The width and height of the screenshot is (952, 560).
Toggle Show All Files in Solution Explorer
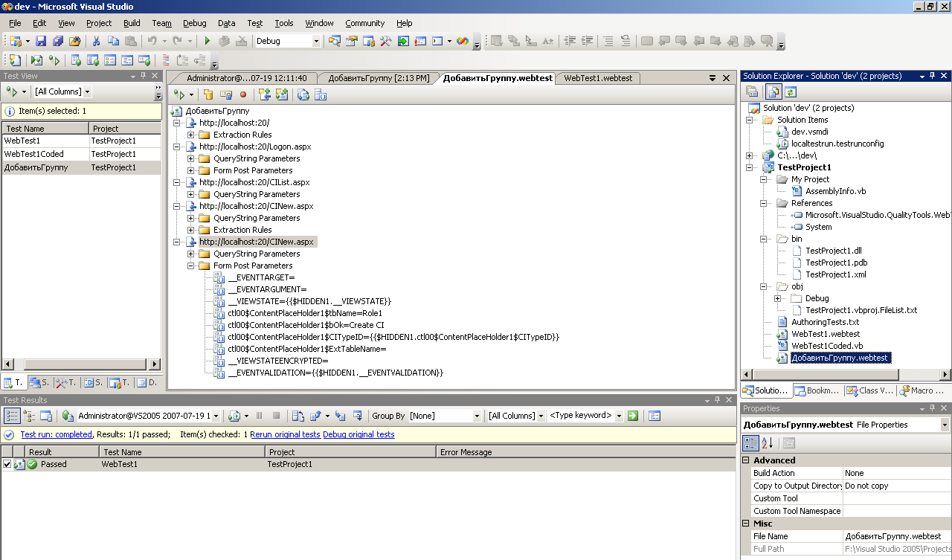773,91
